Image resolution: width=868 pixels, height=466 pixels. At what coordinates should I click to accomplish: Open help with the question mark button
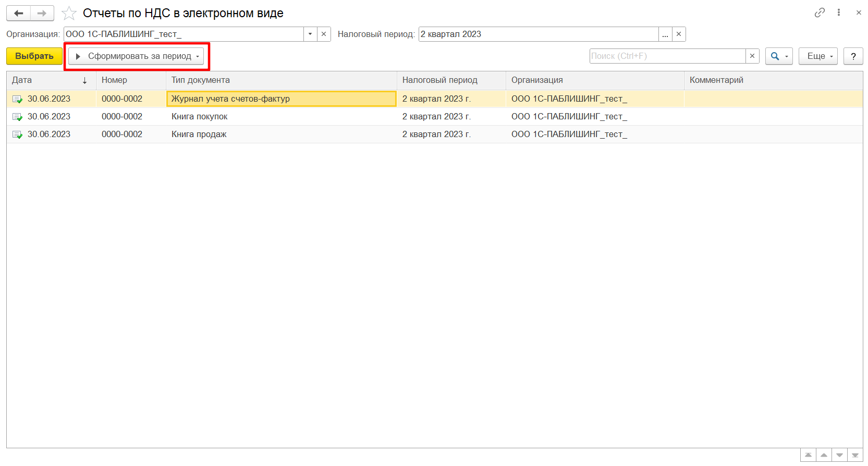[853, 56]
